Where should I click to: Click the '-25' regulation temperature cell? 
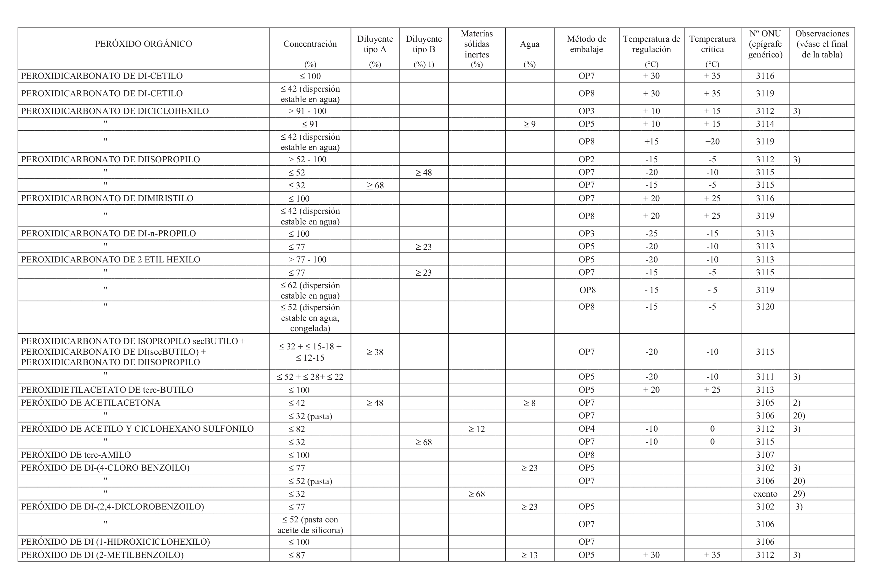coord(651,234)
